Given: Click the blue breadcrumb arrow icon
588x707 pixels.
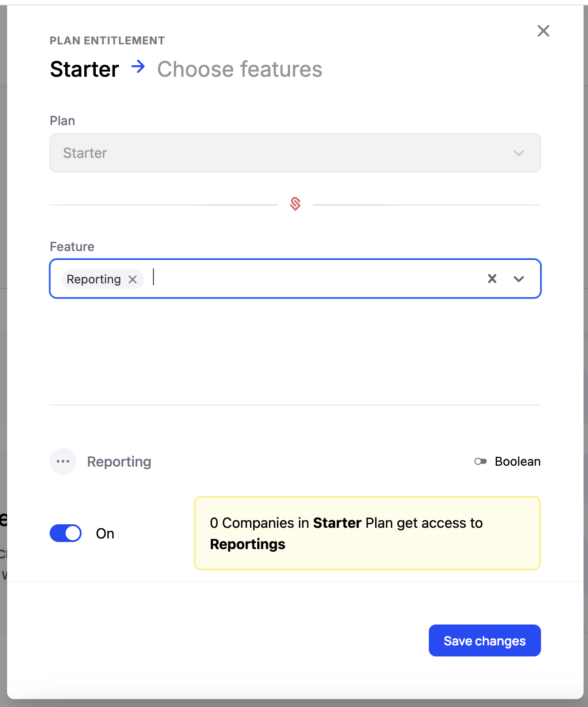Looking at the screenshot, I should (x=138, y=67).
